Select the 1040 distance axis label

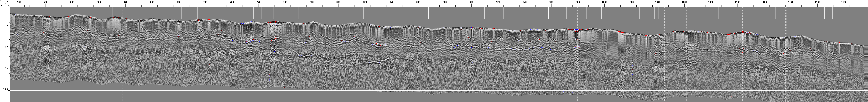[658, 2]
